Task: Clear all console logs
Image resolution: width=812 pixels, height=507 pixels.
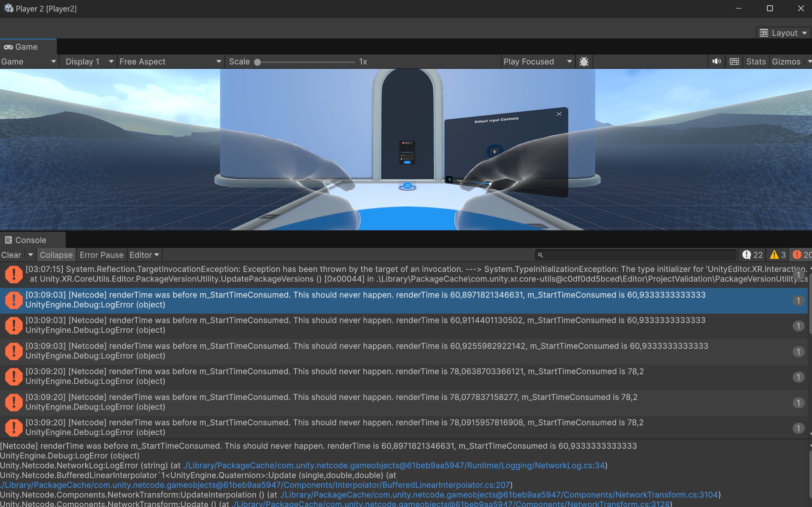Action: pyautogui.click(x=11, y=255)
